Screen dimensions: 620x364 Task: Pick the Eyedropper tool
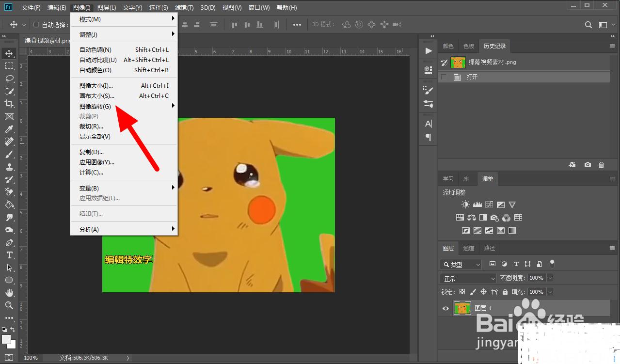(x=9, y=129)
